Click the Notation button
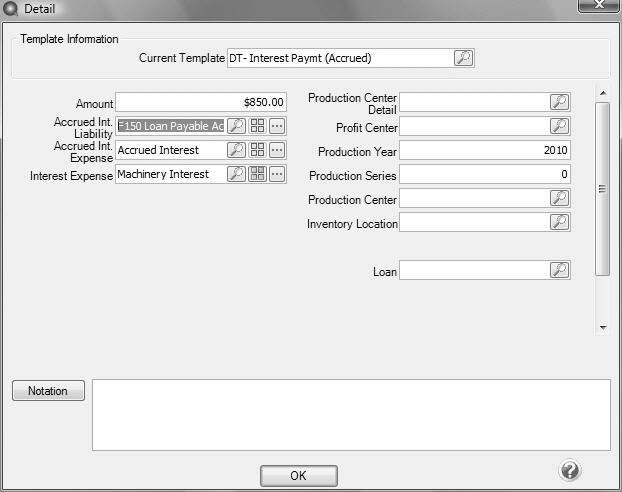The height and width of the screenshot is (492, 622). click(x=48, y=391)
